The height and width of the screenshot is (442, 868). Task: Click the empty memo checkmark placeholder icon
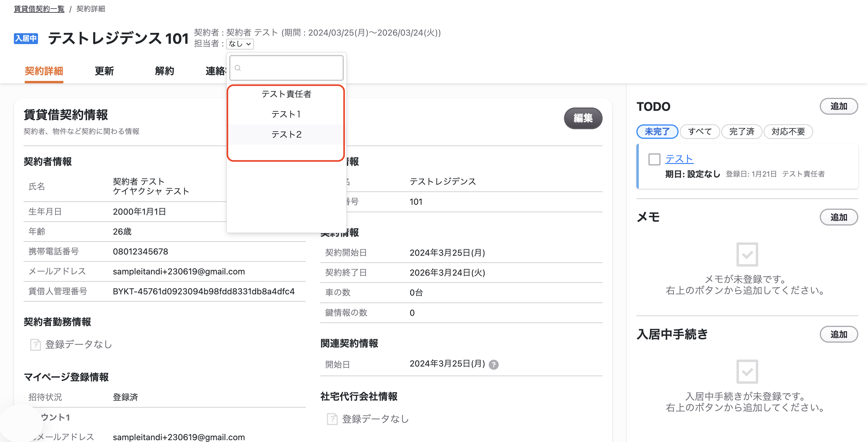pyautogui.click(x=747, y=255)
